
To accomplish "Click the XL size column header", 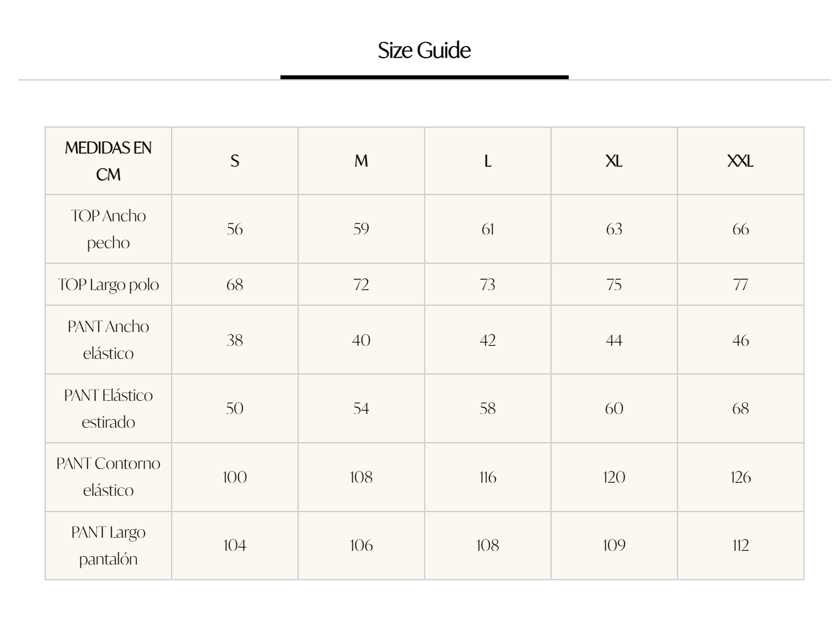I will click(x=614, y=161).
